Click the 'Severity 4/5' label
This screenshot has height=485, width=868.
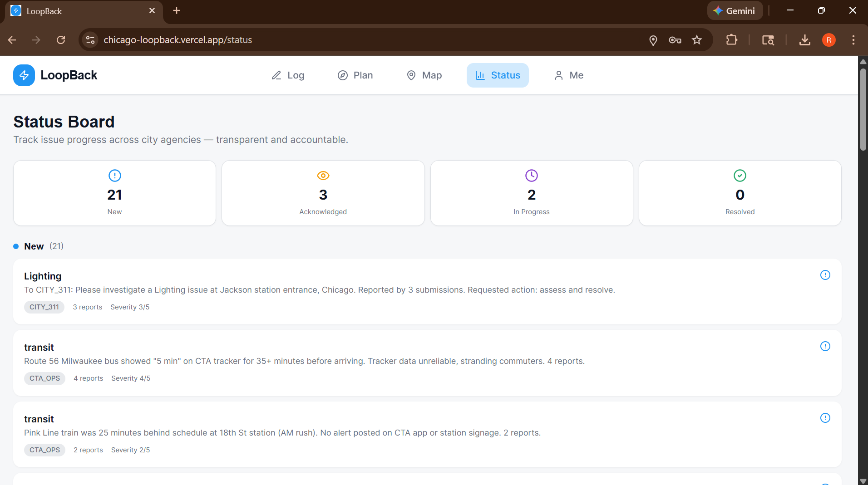point(131,378)
